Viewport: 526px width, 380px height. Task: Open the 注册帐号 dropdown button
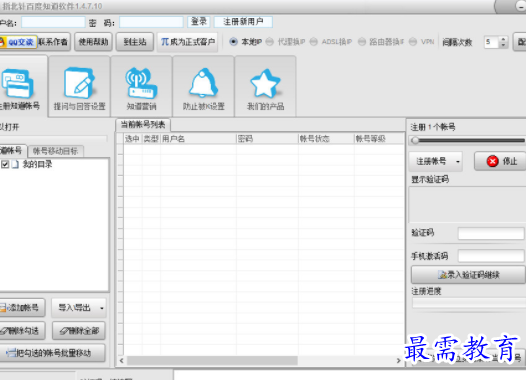coord(435,161)
